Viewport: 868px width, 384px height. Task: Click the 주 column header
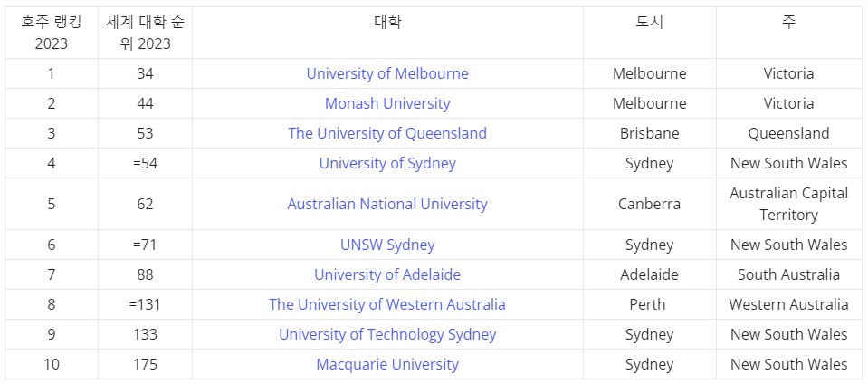[789, 22]
